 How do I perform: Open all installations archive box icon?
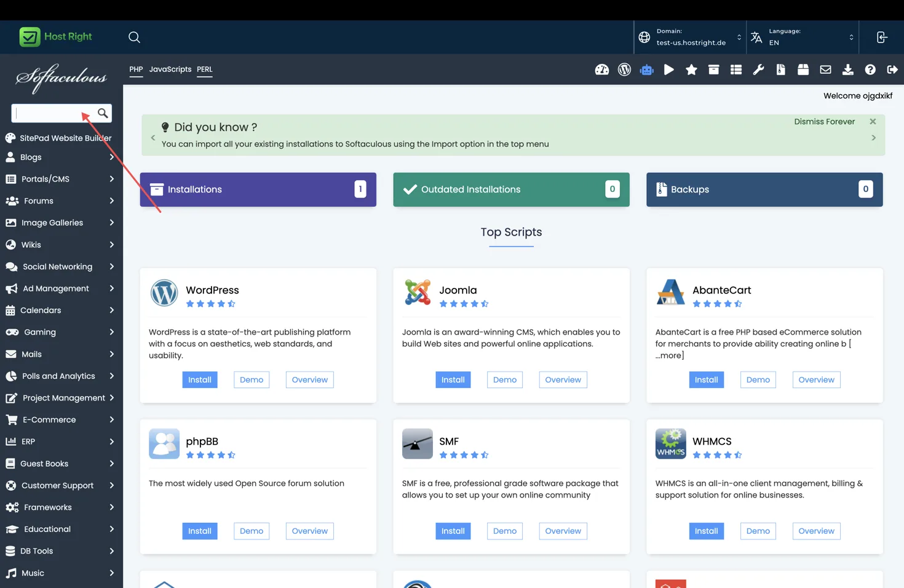[713, 70]
